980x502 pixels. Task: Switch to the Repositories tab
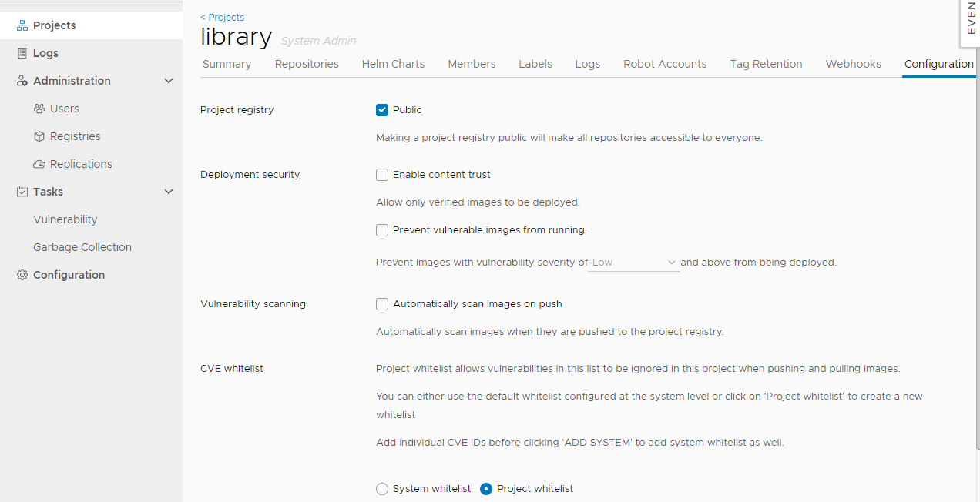pos(306,64)
